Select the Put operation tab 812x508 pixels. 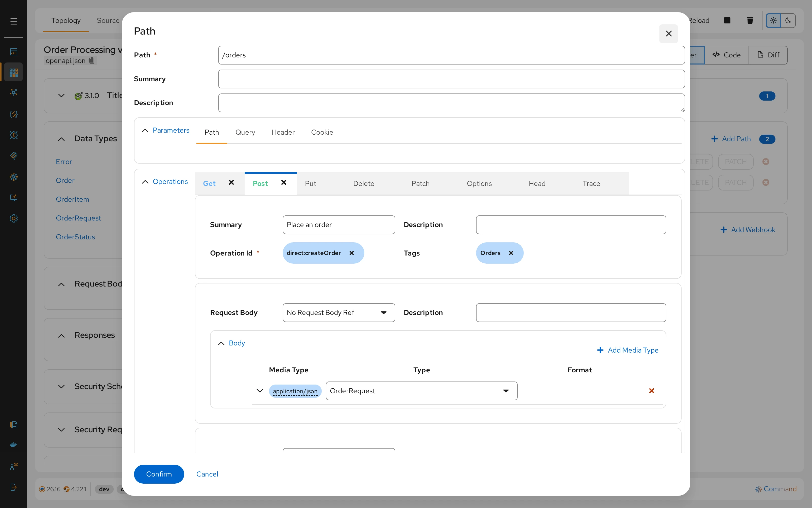310,184
